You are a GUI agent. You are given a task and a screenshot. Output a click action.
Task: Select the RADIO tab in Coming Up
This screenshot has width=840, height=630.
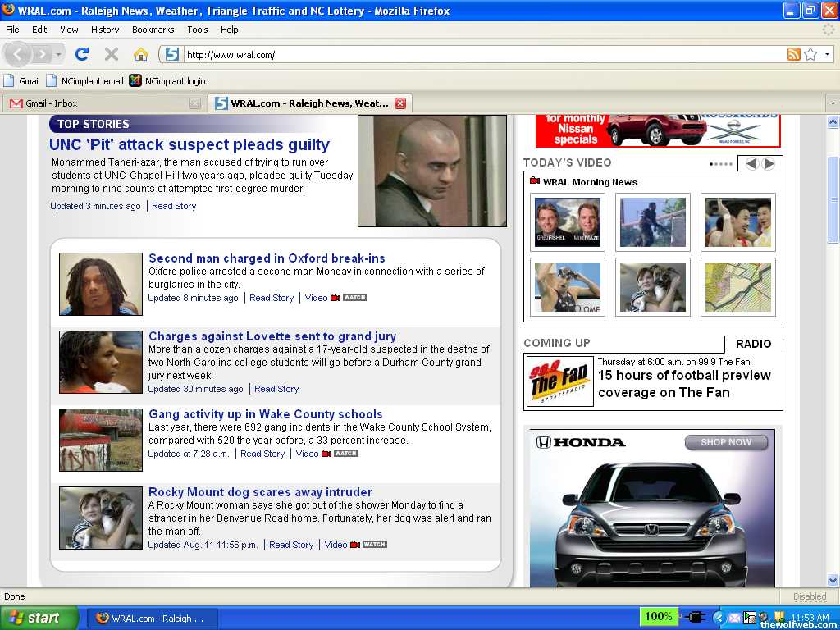coord(753,344)
